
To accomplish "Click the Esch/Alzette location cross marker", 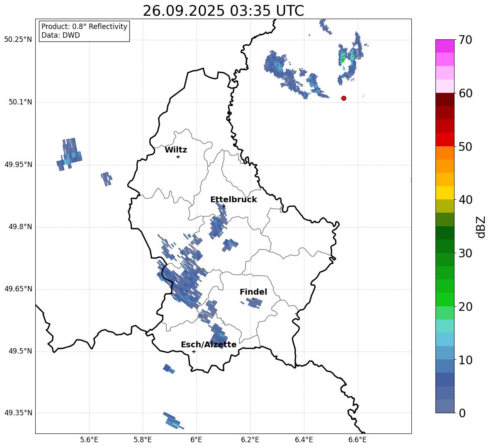I will pos(194,351).
